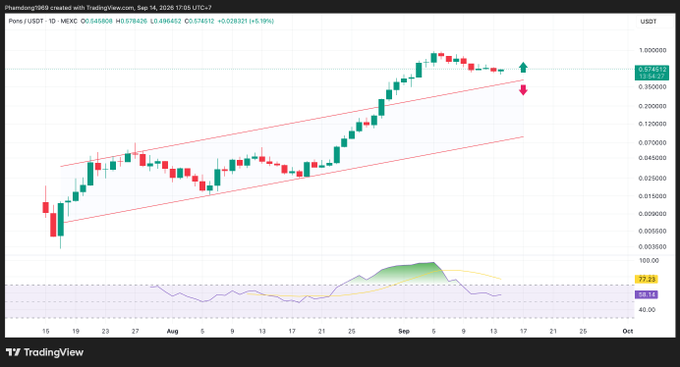Click the 0.015000 price axis label
The height and width of the screenshot is (367, 680).
coord(652,196)
